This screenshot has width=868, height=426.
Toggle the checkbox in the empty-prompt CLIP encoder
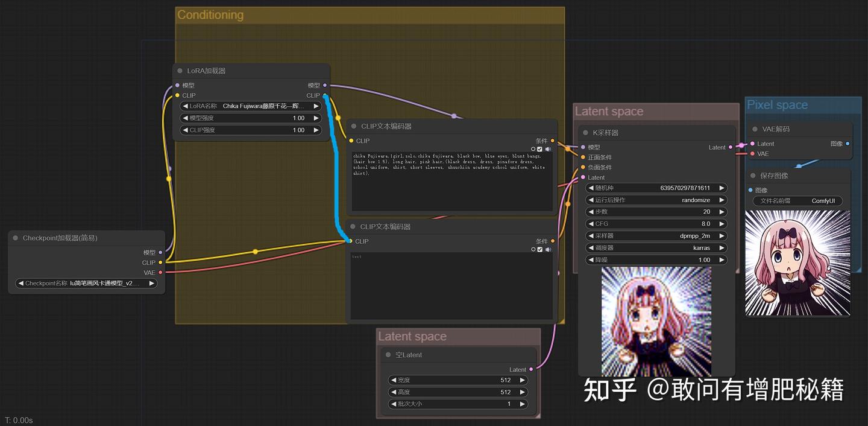pyautogui.click(x=540, y=249)
